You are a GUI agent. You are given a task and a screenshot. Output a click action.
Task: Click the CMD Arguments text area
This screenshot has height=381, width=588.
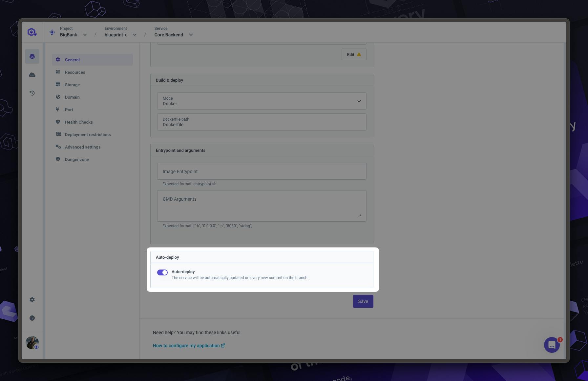click(x=262, y=206)
